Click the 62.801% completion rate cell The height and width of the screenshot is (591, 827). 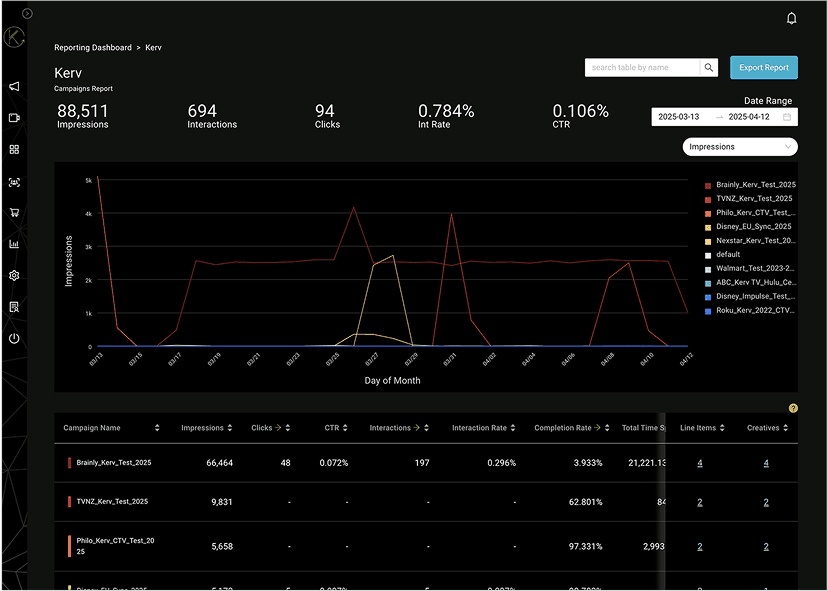(585, 502)
